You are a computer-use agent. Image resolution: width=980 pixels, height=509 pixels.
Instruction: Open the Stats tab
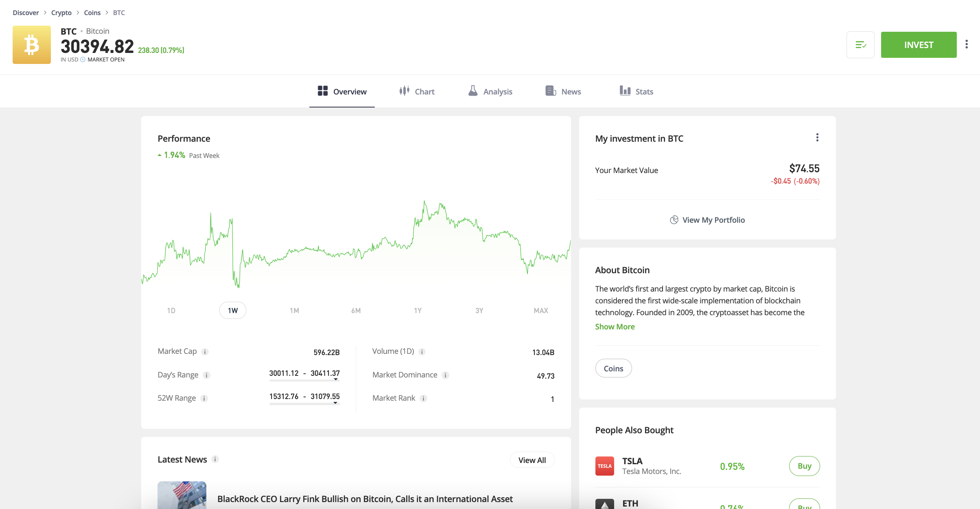pyautogui.click(x=637, y=91)
